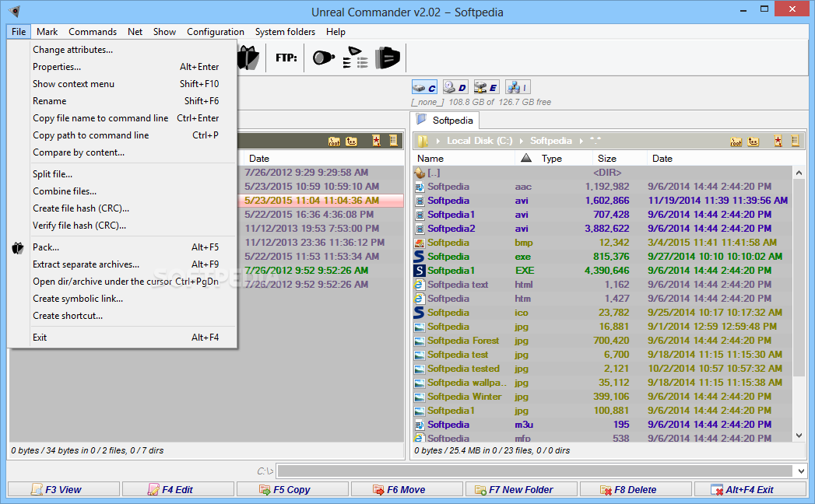Viewport: 815px width, 504px height.
Task: Click the sort arrow next to Name column
Action: pos(526,158)
